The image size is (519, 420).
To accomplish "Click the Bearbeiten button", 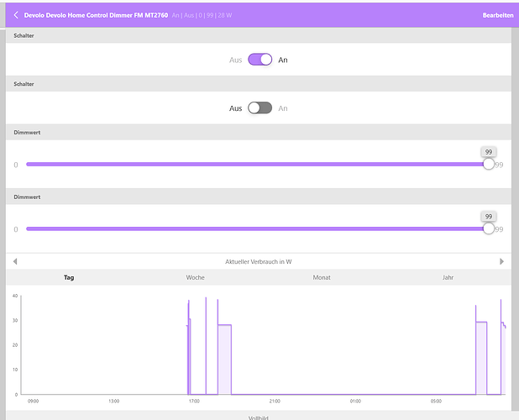I will pos(497,15).
